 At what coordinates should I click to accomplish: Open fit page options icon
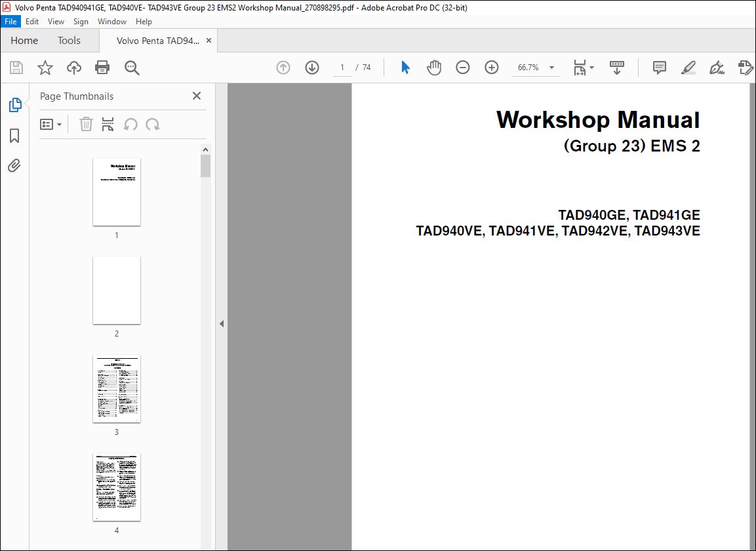[584, 68]
